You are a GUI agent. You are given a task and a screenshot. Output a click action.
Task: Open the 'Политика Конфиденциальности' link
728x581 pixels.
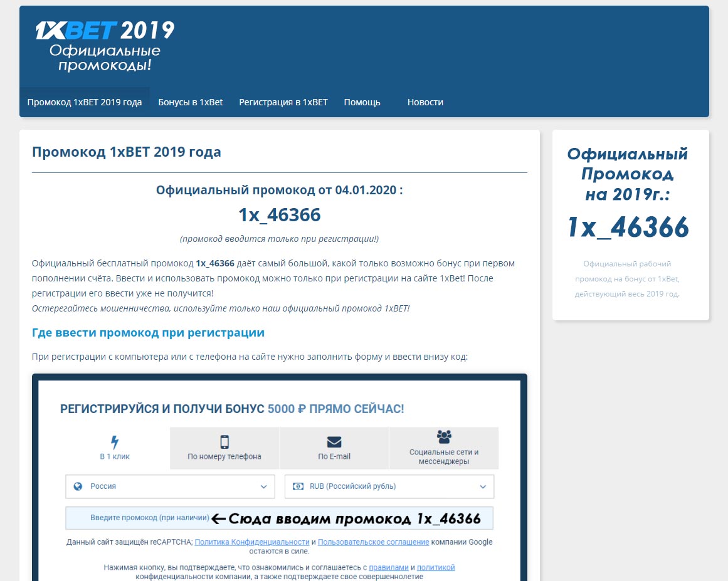coord(252,542)
